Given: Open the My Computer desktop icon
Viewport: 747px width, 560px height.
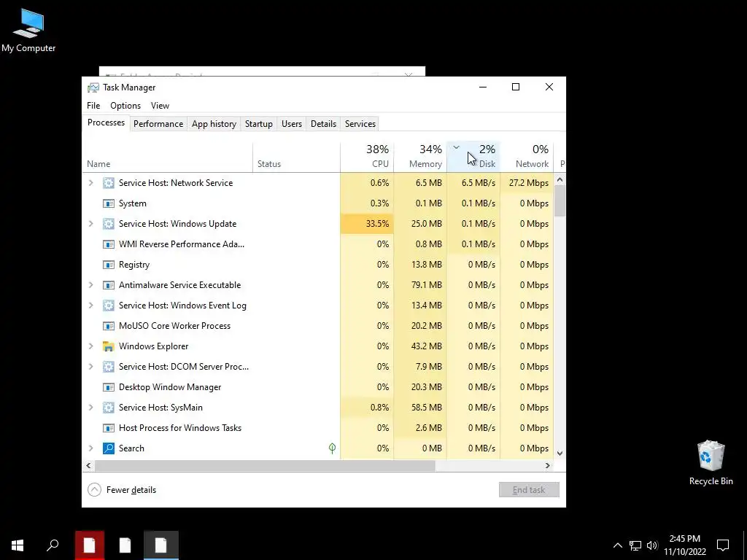Looking at the screenshot, I should click(28, 30).
